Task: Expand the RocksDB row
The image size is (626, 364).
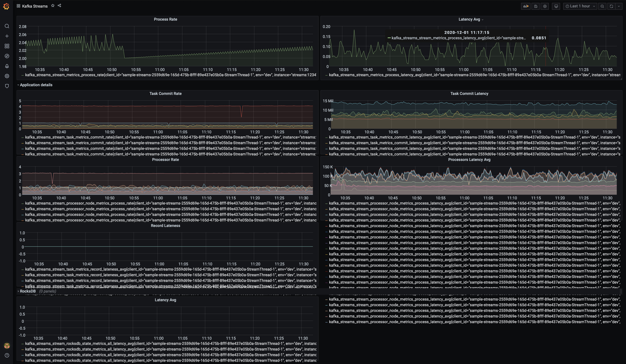Action: click(28, 291)
